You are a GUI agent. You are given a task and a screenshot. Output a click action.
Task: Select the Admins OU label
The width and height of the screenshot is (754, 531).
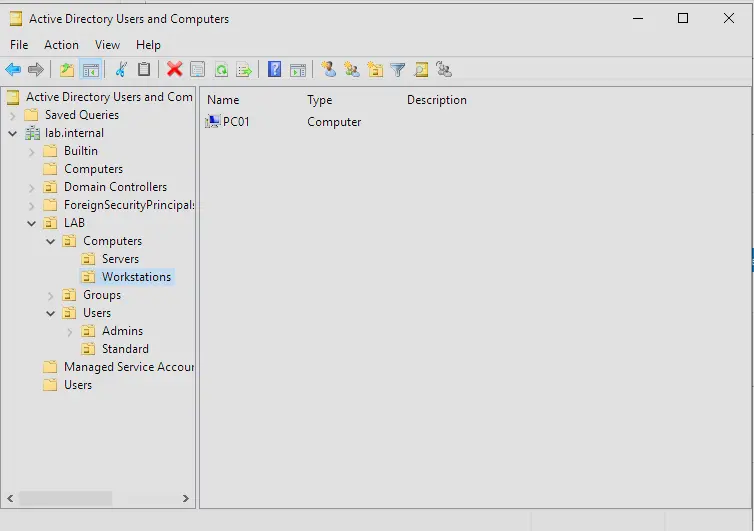(x=122, y=331)
